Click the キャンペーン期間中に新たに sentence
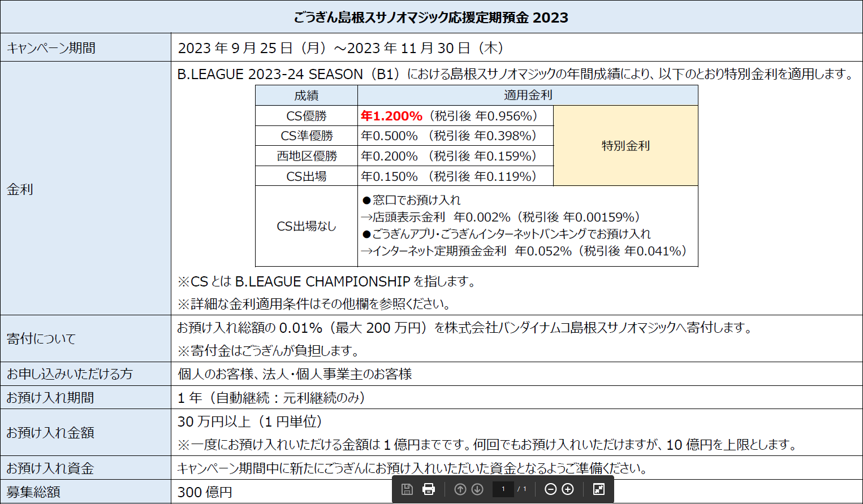Image resolution: width=863 pixels, height=504 pixels. pyautogui.click(x=412, y=468)
